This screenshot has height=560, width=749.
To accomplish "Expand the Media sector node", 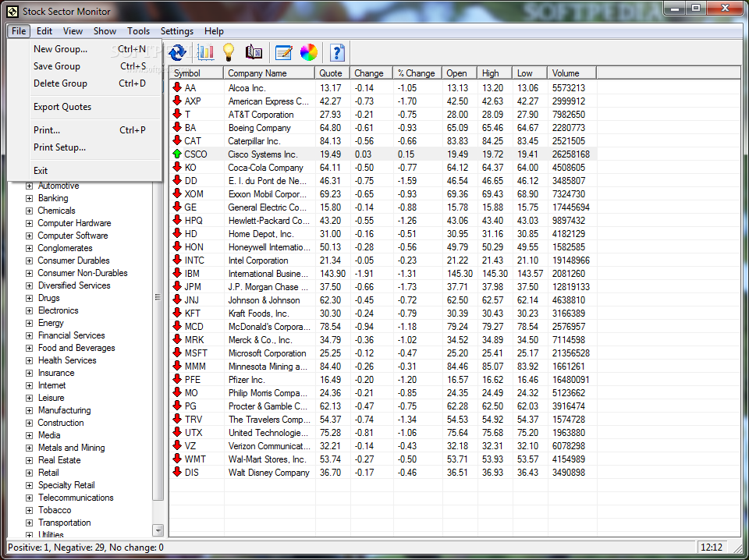I will [29, 435].
